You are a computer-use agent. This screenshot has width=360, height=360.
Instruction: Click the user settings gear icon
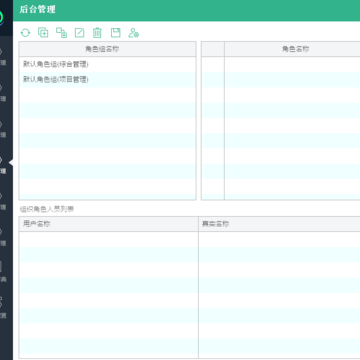134,33
